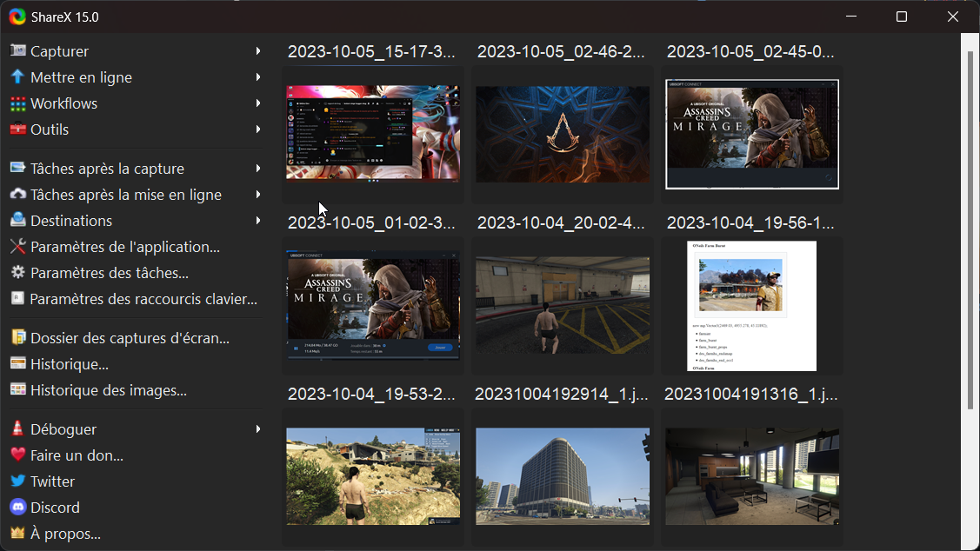
Task: Click the Discord logo icon
Action: click(17, 508)
